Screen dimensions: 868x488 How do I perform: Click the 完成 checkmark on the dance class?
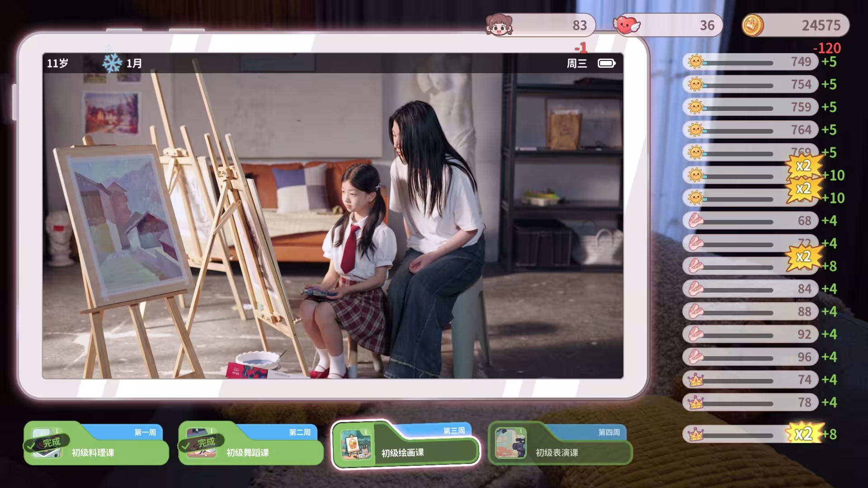[x=201, y=443]
